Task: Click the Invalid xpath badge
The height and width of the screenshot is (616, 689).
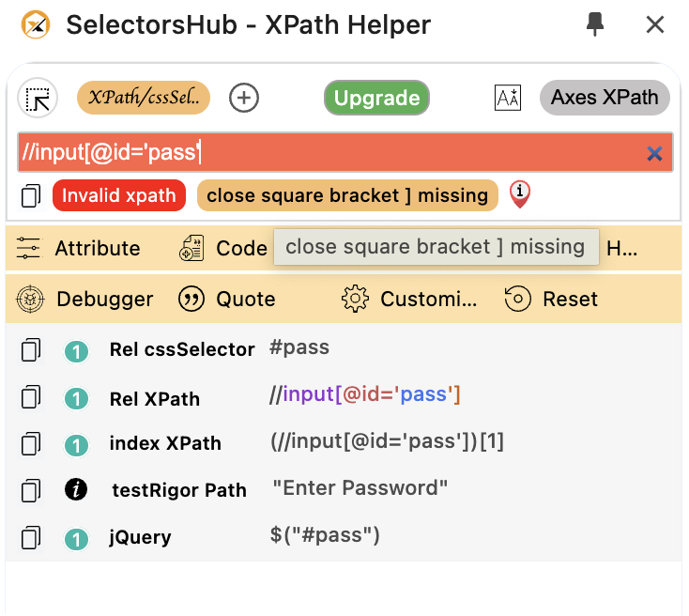Action: pos(119,195)
